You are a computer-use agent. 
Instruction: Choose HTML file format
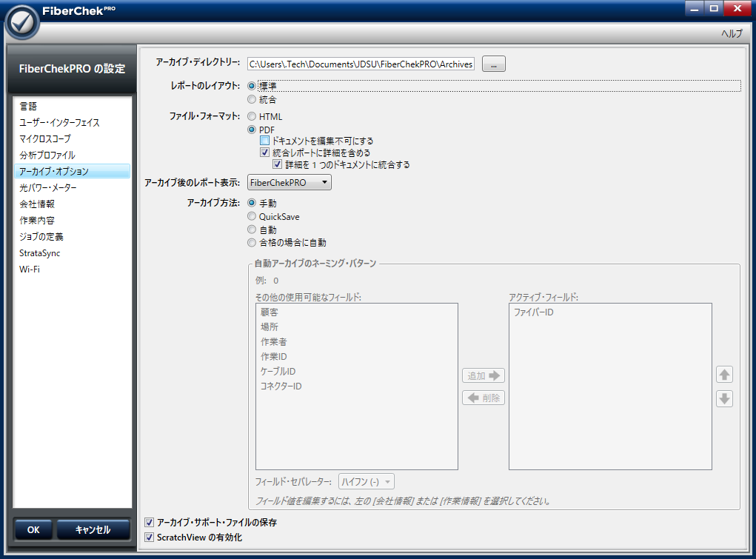click(252, 116)
